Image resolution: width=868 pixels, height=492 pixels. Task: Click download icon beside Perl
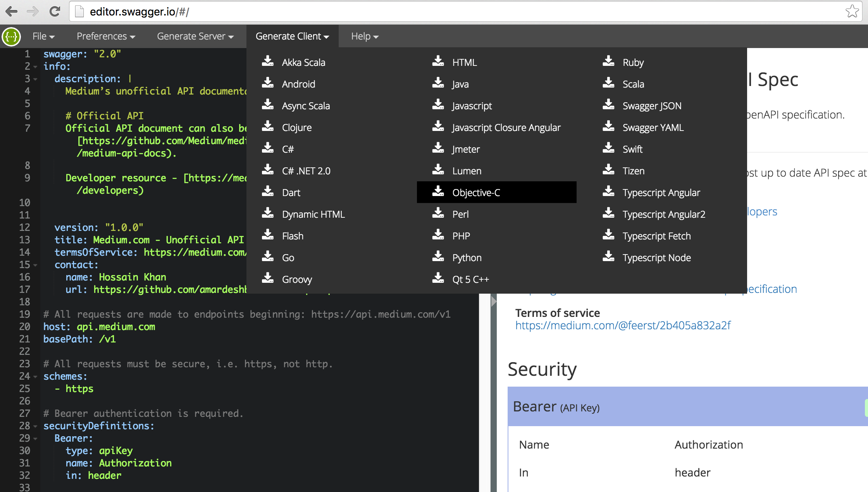point(438,213)
